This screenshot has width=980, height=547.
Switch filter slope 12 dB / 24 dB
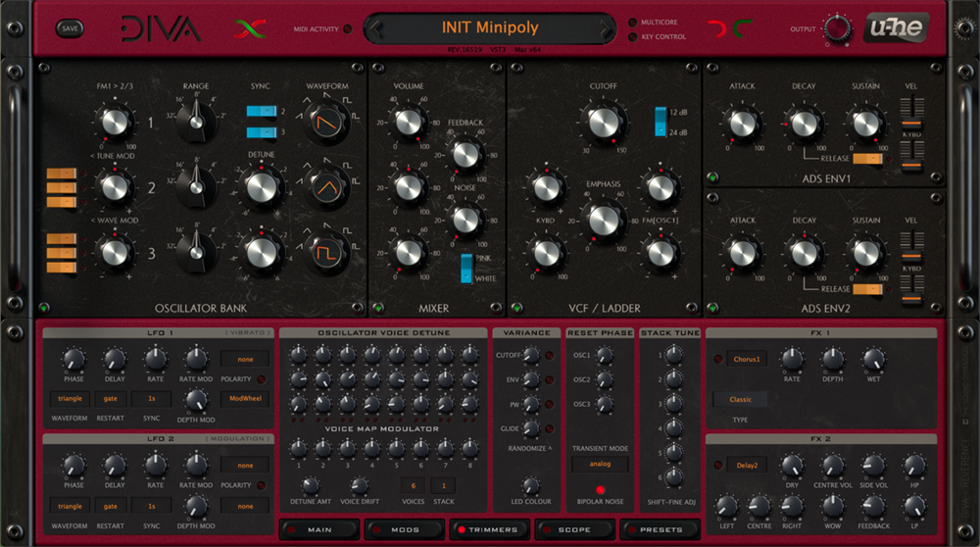coord(661,122)
